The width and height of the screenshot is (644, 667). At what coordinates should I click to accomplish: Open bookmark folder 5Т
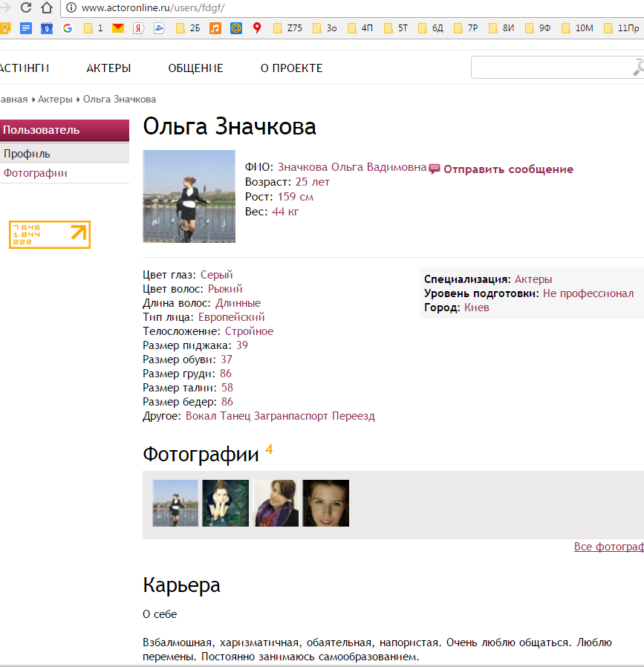(x=396, y=28)
